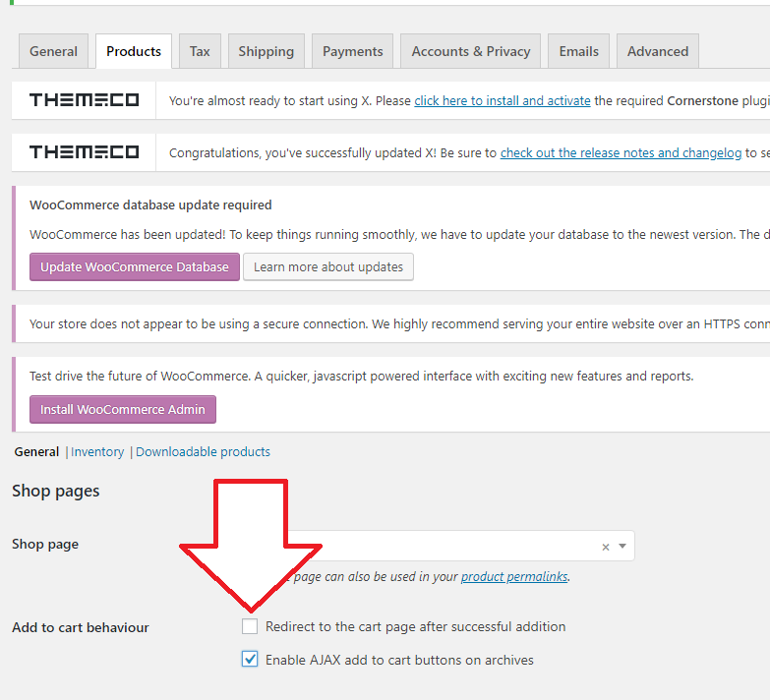
Task: Click Update WooCommerce Database button
Action: coord(135,267)
